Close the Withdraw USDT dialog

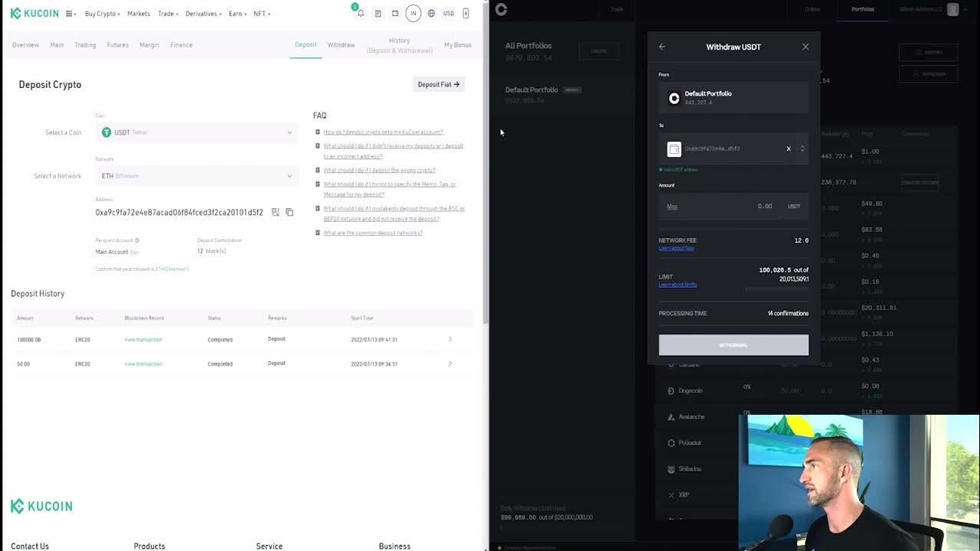(x=805, y=47)
